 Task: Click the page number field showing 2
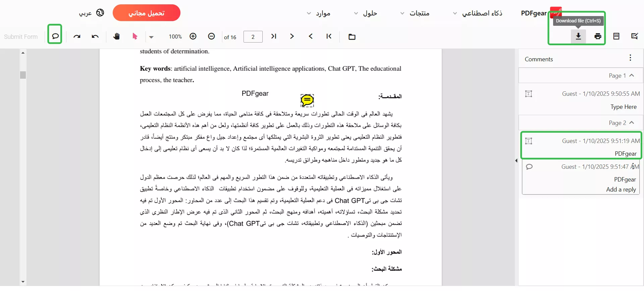point(253,37)
